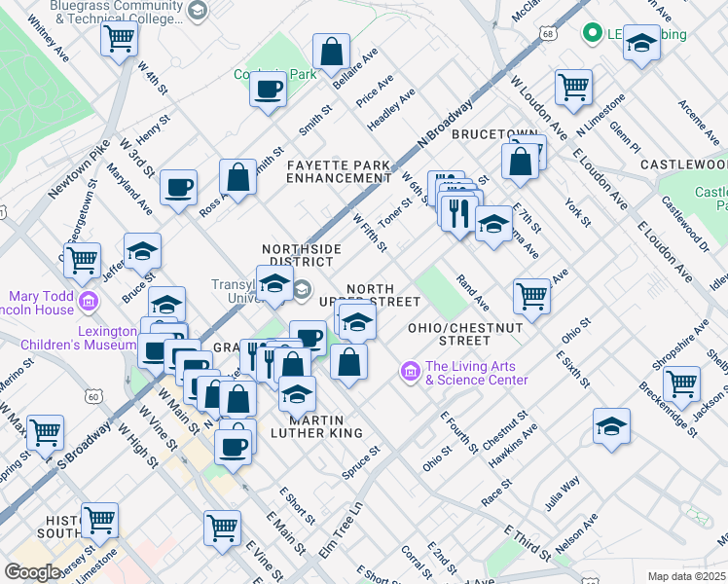Image resolution: width=728 pixels, height=584 pixels.
Task: Click the Elm Tree Ln street label
Action: click(x=341, y=530)
